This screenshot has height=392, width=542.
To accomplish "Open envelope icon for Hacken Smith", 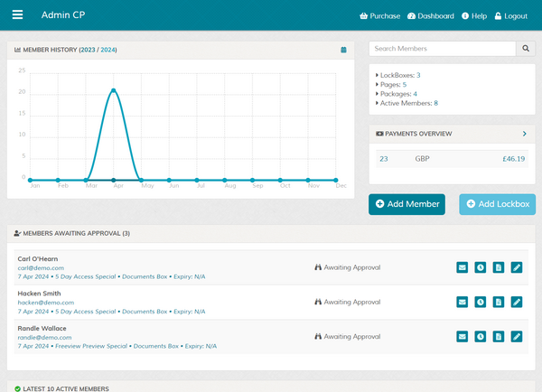I will 463,302.
